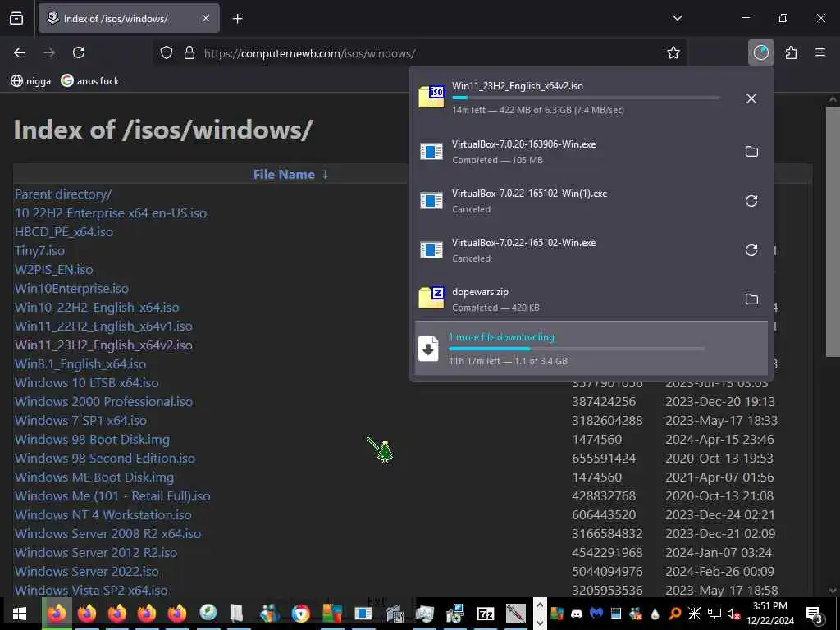Image resolution: width=840 pixels, height=630 pixels.
Task: Click the Windows ME Boot Disk.img link
Action: click(94, 477)
